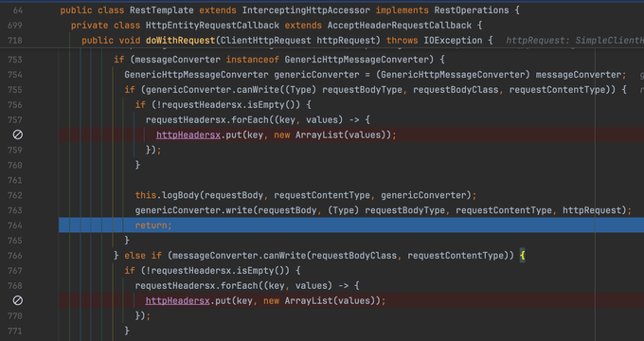Click underlined httpHeadersx above line 759
Screen dimensions: 644x341
[x=188, y=135]
